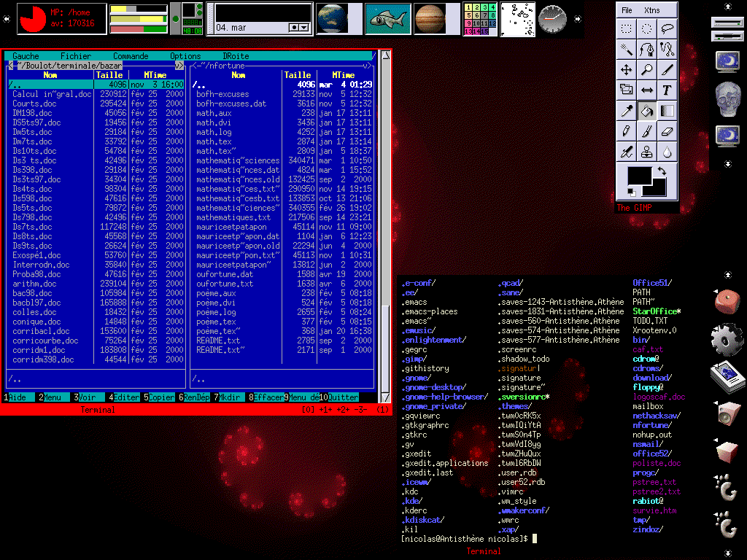Select the Bucket Fill tool
The width and height of the screenshot is (747, 560).
tap(646, 111)
